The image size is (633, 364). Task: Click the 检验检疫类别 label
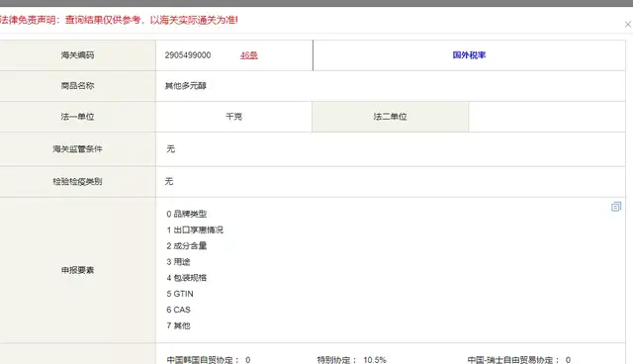pos(77,182)
